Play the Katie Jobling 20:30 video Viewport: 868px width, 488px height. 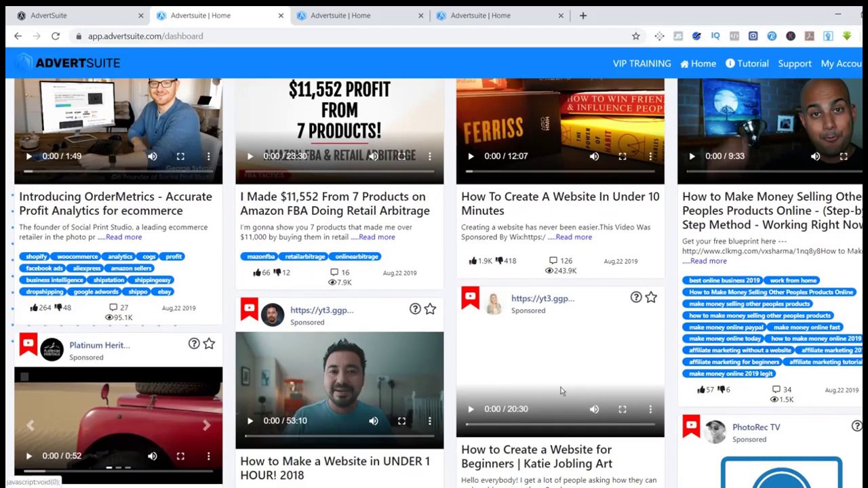471,409
